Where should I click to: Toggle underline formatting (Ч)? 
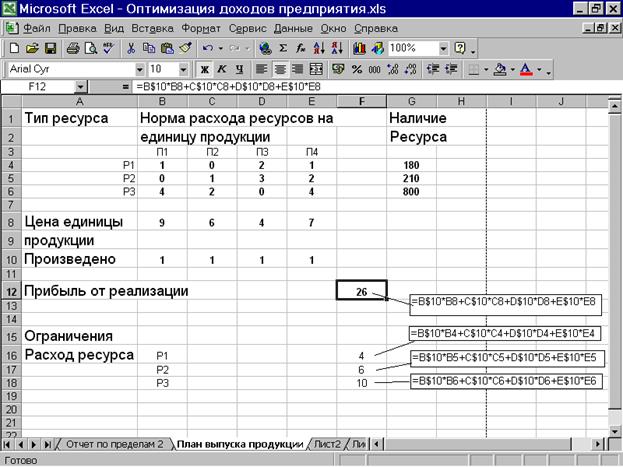[x=238, y=70]
